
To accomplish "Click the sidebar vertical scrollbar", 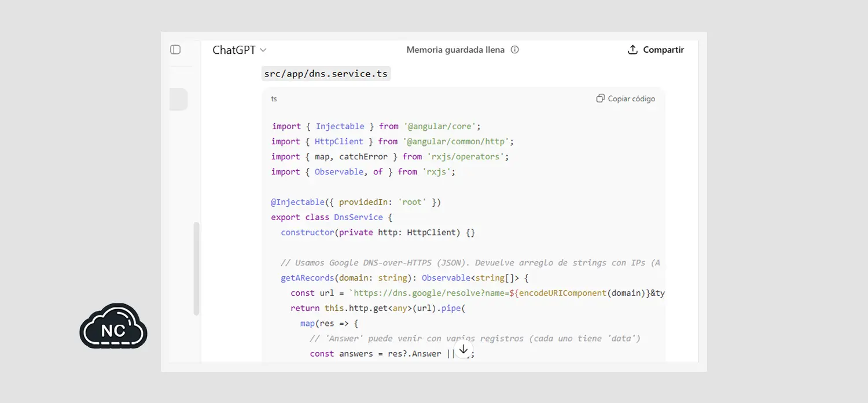I will 196,269.
